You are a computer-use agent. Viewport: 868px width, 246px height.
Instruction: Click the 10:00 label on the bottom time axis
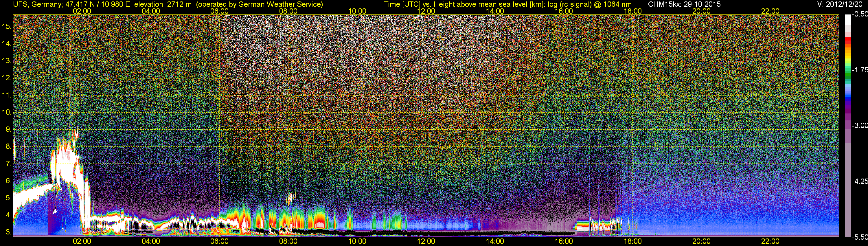(357, 241)
